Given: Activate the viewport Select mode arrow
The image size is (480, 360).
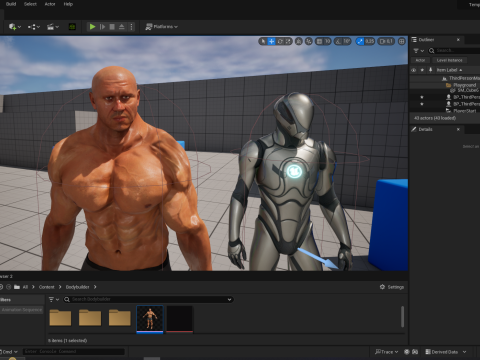Looking at the screenshot, I should pos(263,41).
